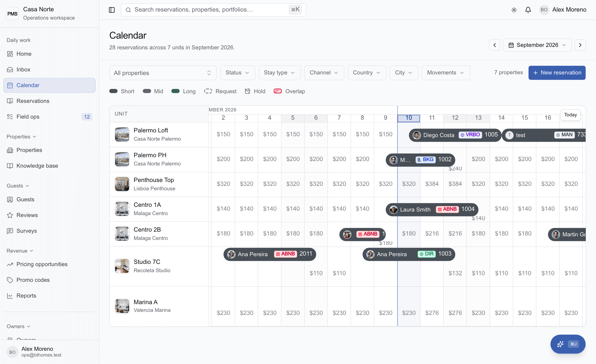This screenshot has width=596, height=364.
Task: Expand the Status filter
Action: click(x=238, y=73)
